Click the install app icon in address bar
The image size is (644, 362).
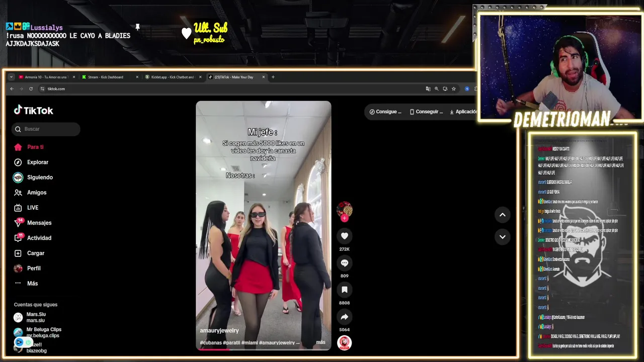pyautogui.click(x=445, y=89)
